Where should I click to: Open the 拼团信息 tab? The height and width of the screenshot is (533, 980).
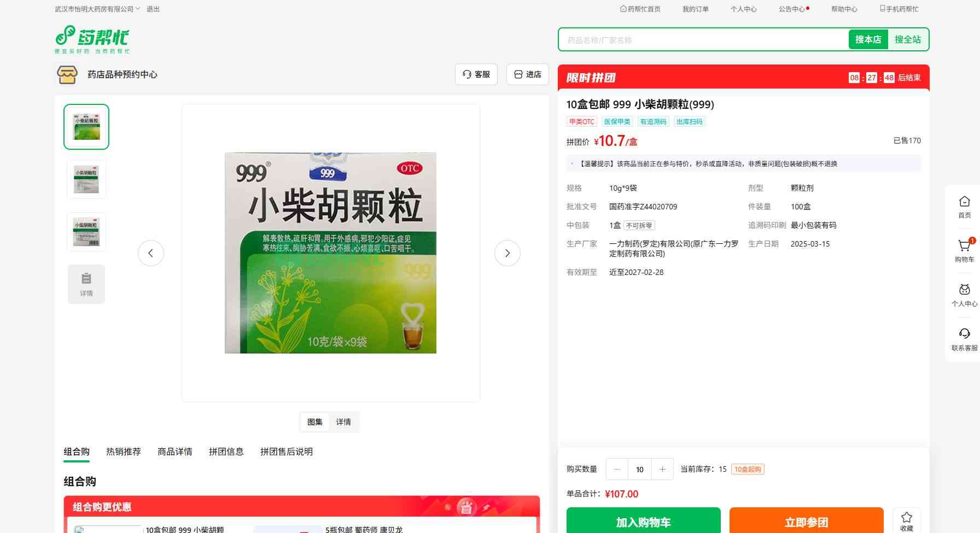tap(226, 452)
